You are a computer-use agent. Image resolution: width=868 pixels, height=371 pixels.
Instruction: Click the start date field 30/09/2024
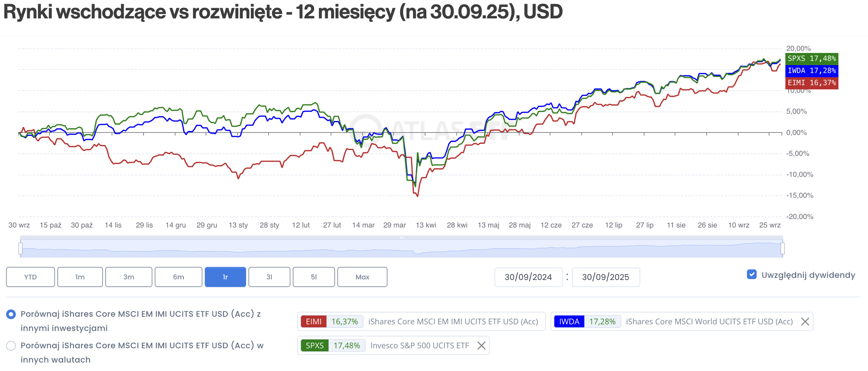pos(528,277)
